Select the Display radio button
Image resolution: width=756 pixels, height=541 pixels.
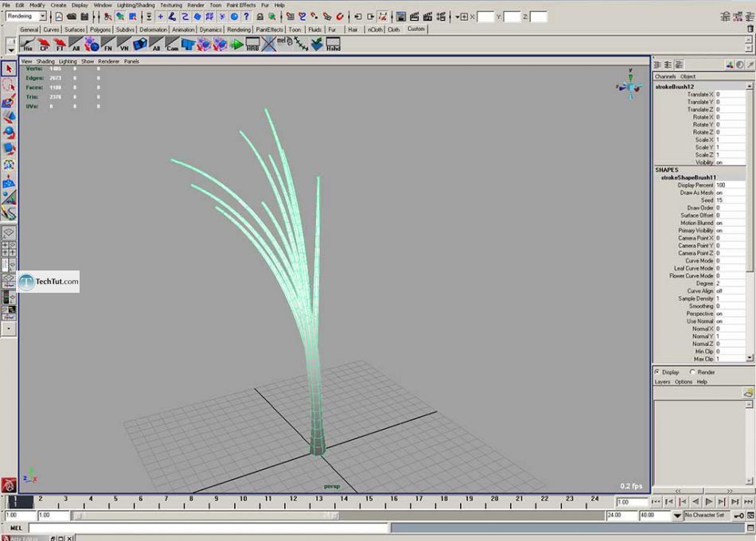(x=657, y=372)
